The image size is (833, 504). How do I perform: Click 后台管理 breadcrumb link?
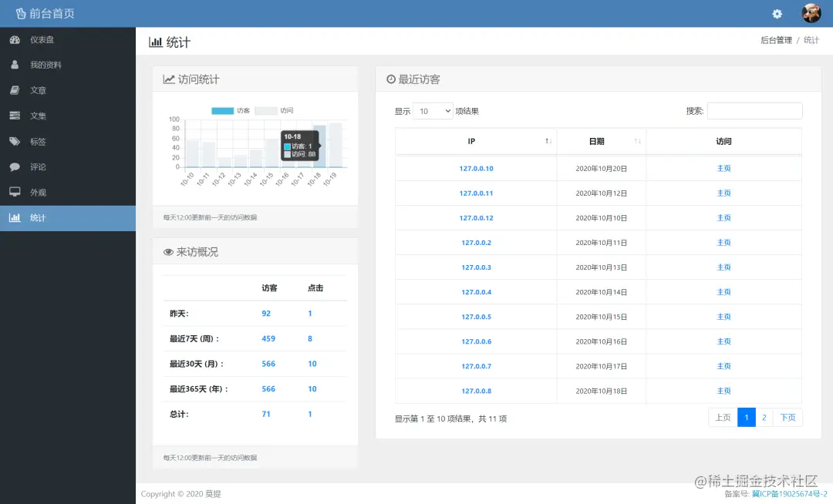(x=776, y=40)
